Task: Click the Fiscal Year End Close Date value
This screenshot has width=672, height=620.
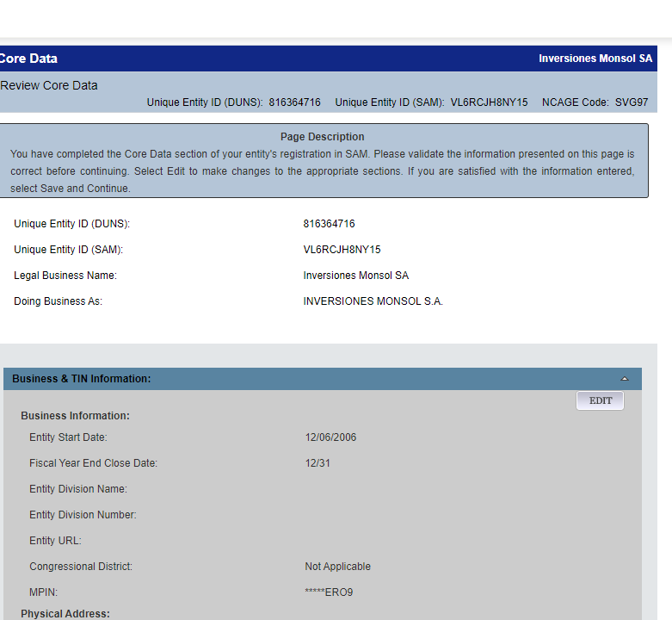Action: 318,463
